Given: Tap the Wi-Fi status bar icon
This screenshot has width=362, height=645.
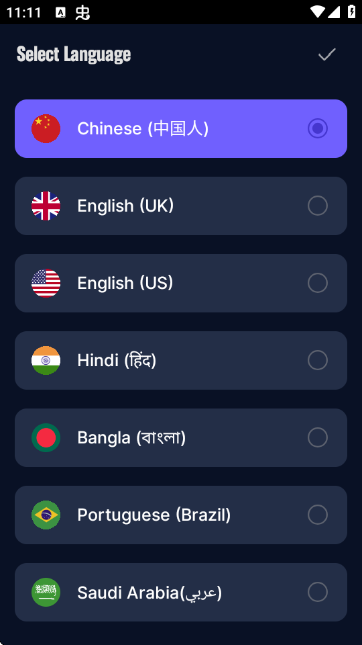Looking at the screenshot, I should pyautogui.click(x=318, y=12).
